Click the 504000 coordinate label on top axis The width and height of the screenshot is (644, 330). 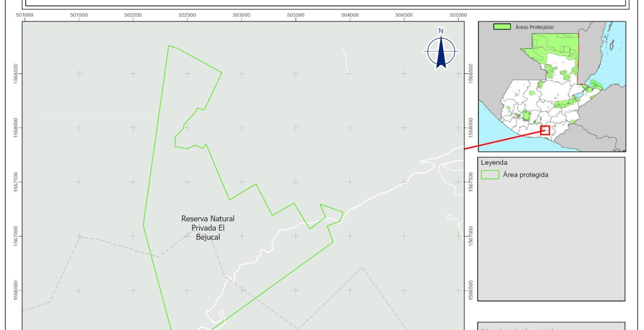350,15
